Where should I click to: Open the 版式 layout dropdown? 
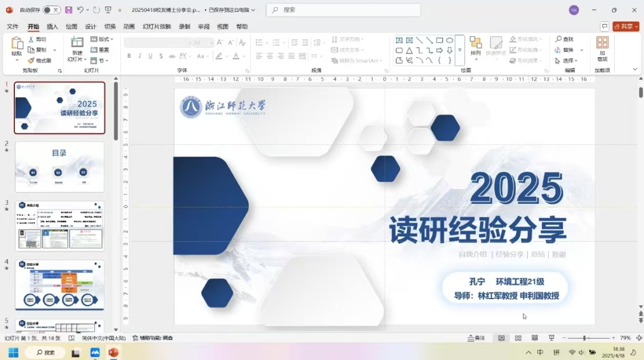(x=101, y=39)
